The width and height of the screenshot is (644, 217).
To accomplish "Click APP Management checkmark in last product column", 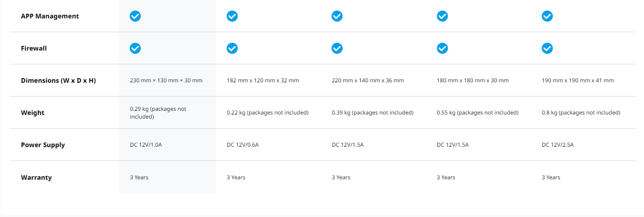I will 547,16.
